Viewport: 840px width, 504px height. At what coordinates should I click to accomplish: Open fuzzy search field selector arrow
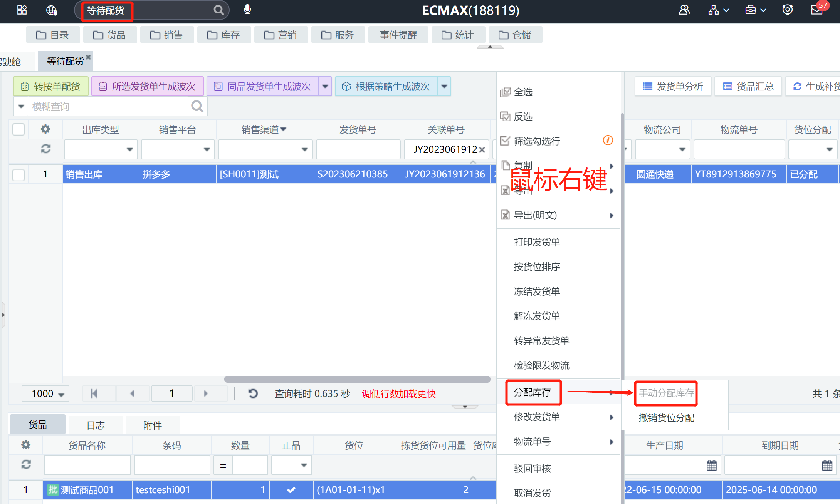tap(22, 106)
